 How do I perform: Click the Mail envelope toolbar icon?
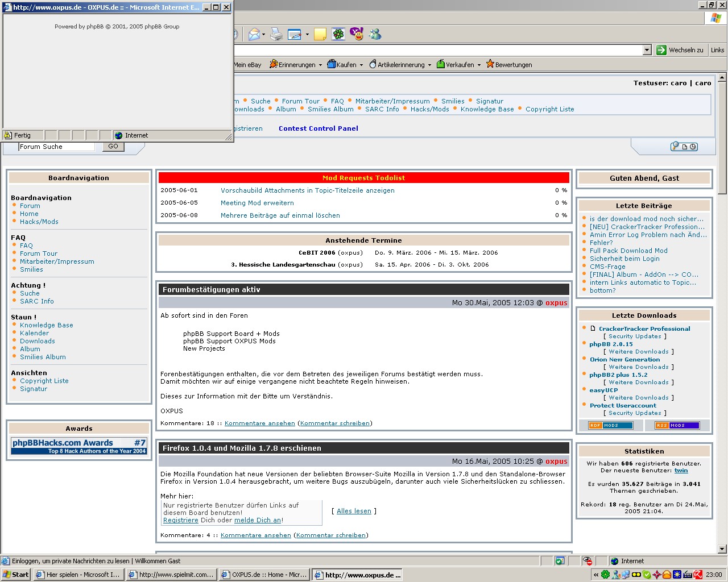tap(254, 35)
